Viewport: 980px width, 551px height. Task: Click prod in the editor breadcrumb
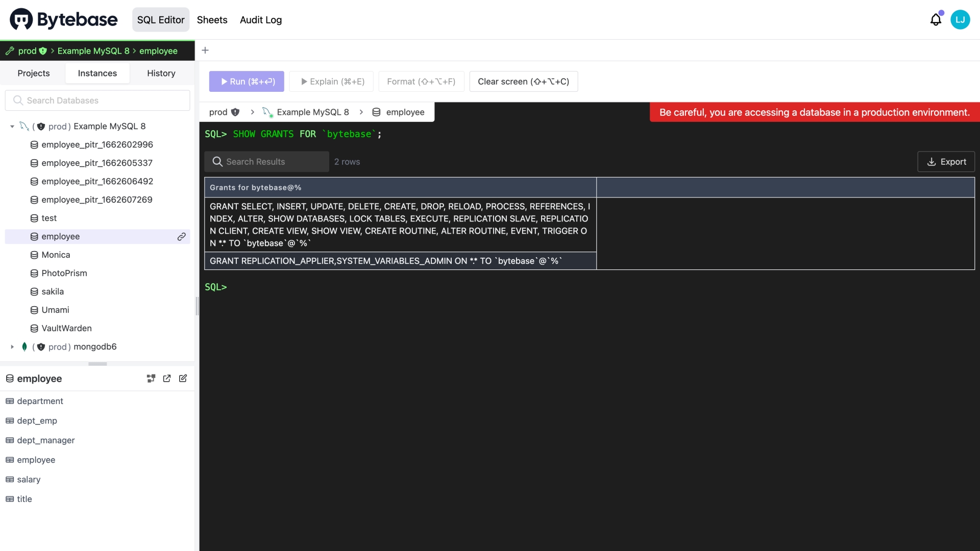(x=218, y=112)
